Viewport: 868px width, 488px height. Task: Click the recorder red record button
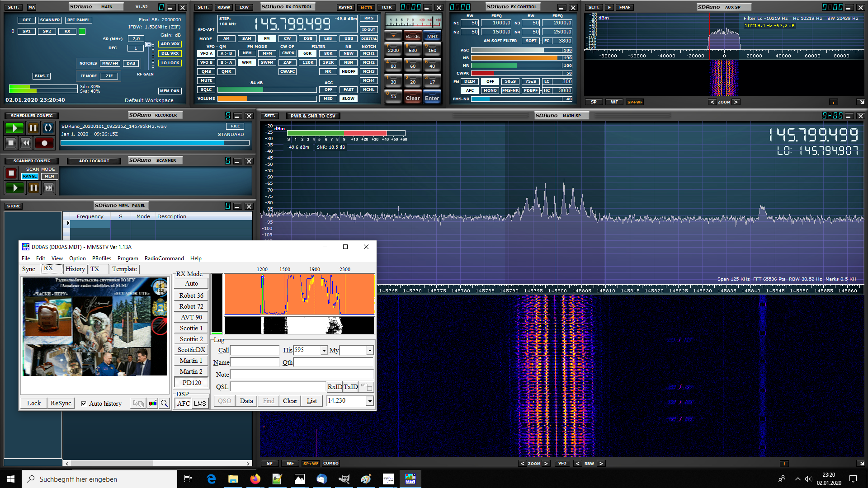(44, 143)
